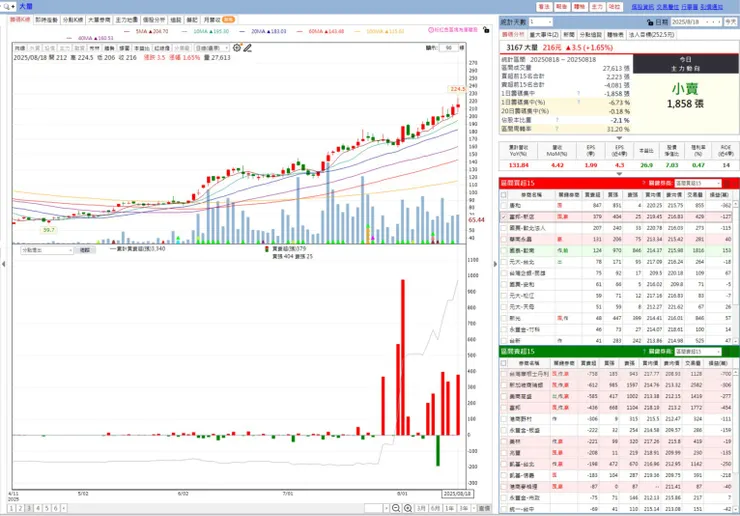The height and width of the screenshot is (516, 740).
Task: Click the 顯示 count input showing 90
Action: pos(449,48)
